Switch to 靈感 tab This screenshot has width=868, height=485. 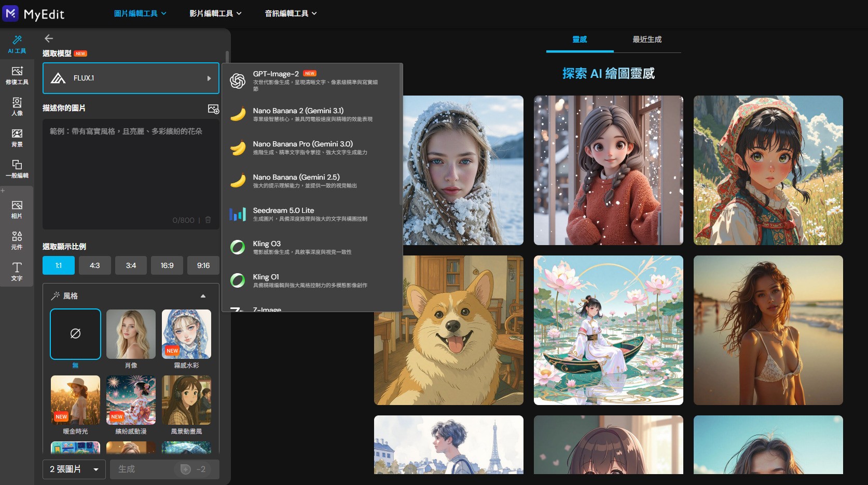tap(580, 39)
